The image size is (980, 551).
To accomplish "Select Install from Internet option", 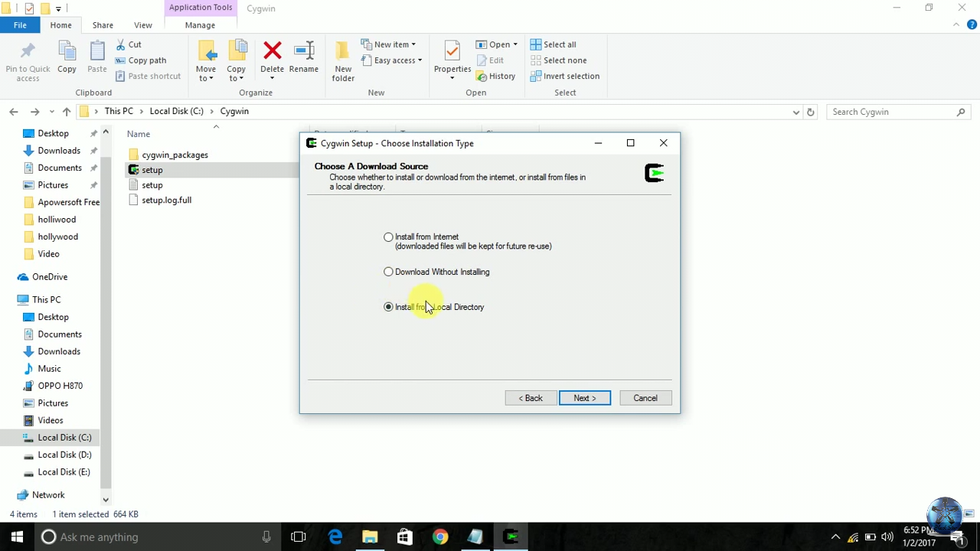I will [388, 237].
